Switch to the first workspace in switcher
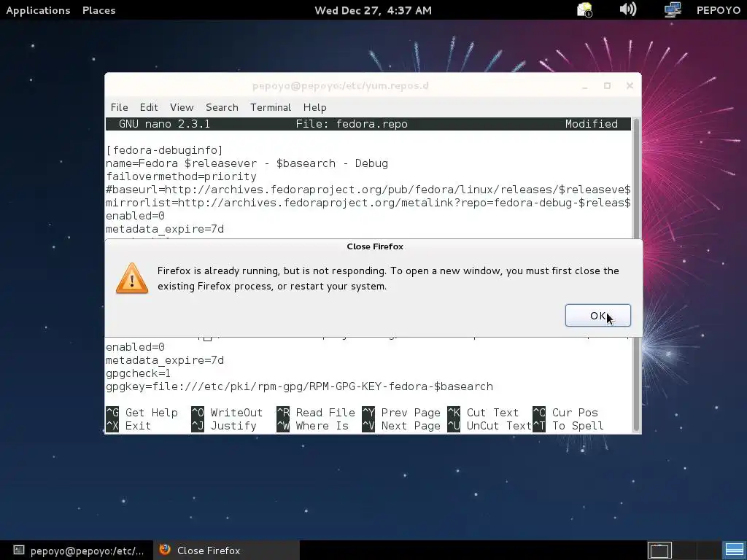 click(x=659, y=551)
